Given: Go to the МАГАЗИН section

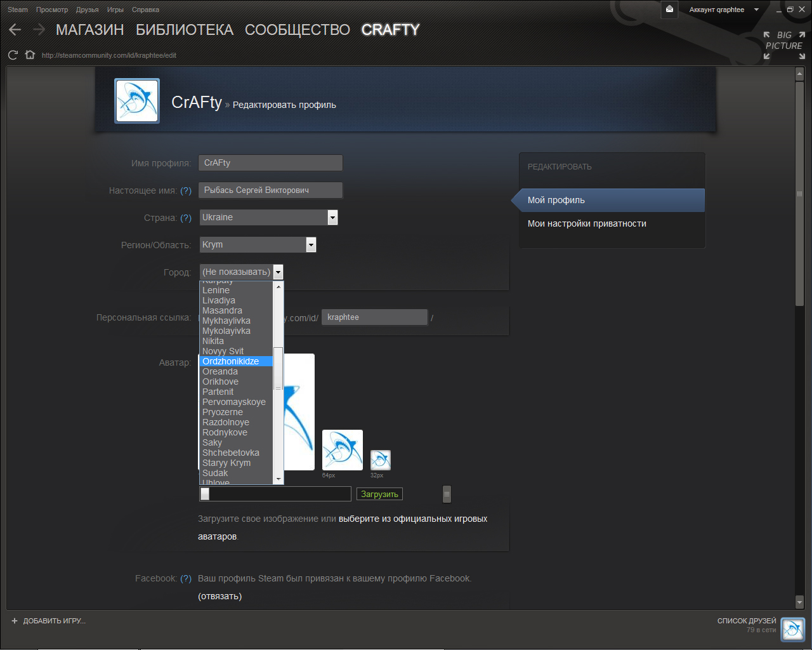Looking at the screenshot, I should 90,30.
